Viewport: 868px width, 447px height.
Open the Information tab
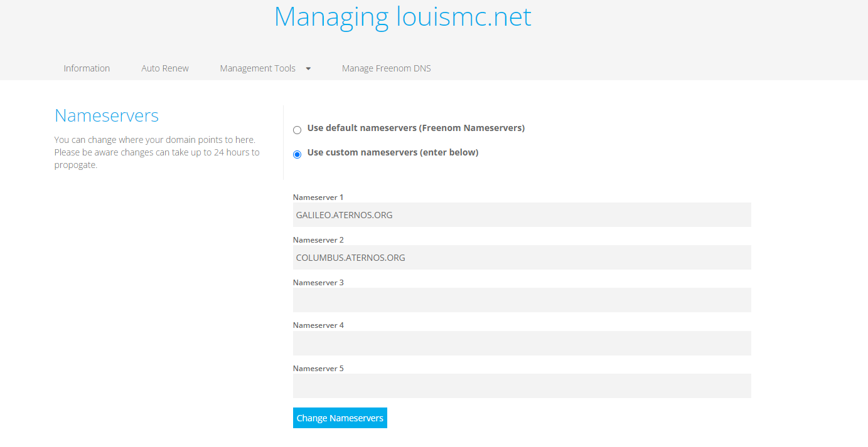click(87, 68)
